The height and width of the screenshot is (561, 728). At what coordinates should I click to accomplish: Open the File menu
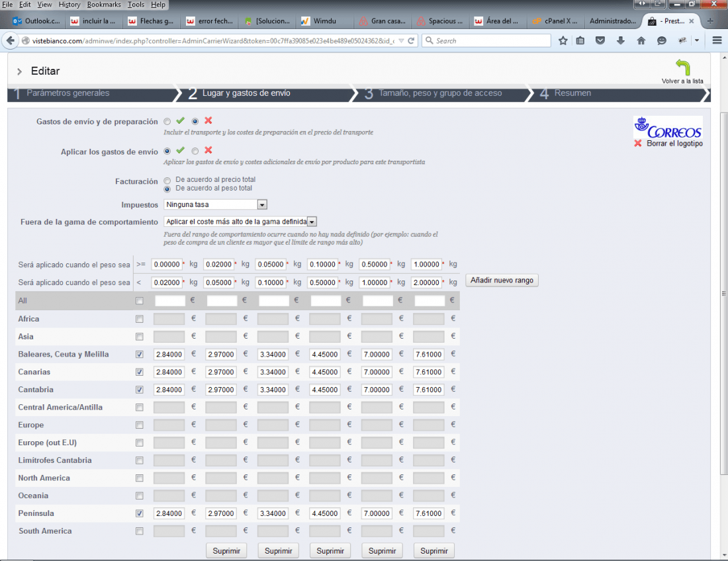point(7,5)
